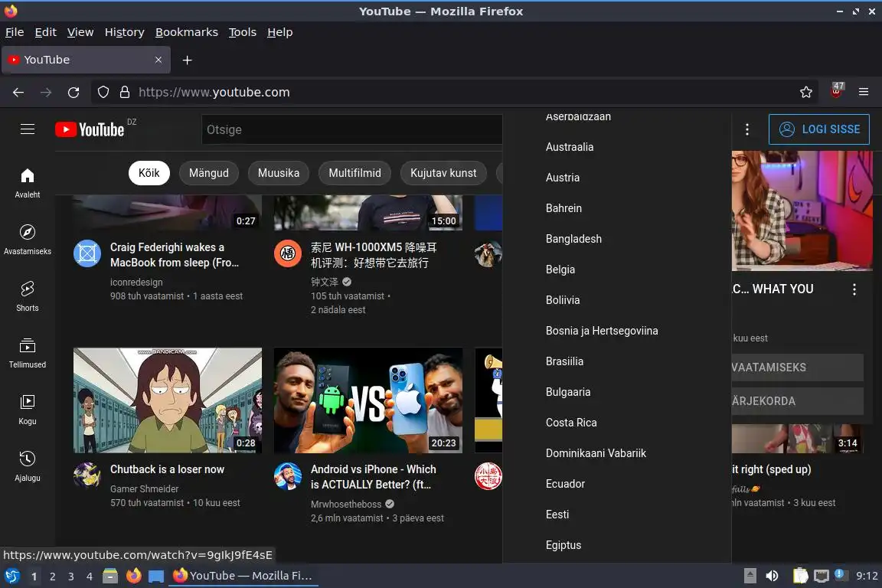Go back with Firefox back arrow
The image size is (882, 588).
pyautogui.click(x=18, y=93)
